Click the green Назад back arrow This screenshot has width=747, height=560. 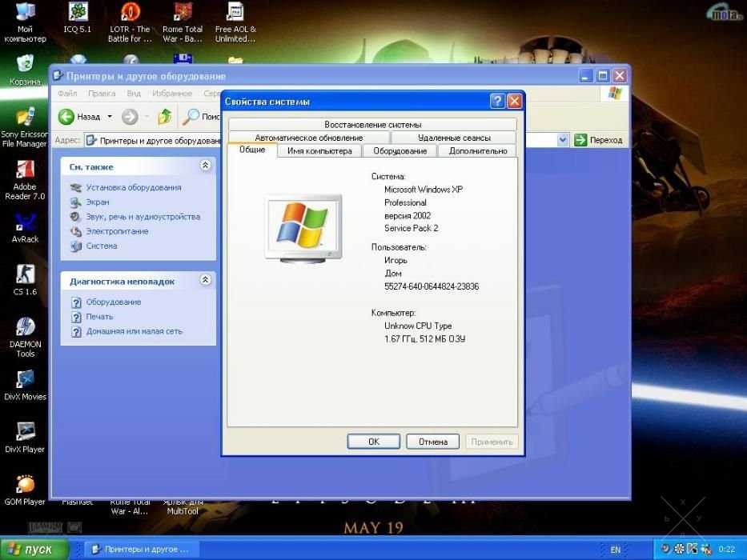[x=66, y=116]
